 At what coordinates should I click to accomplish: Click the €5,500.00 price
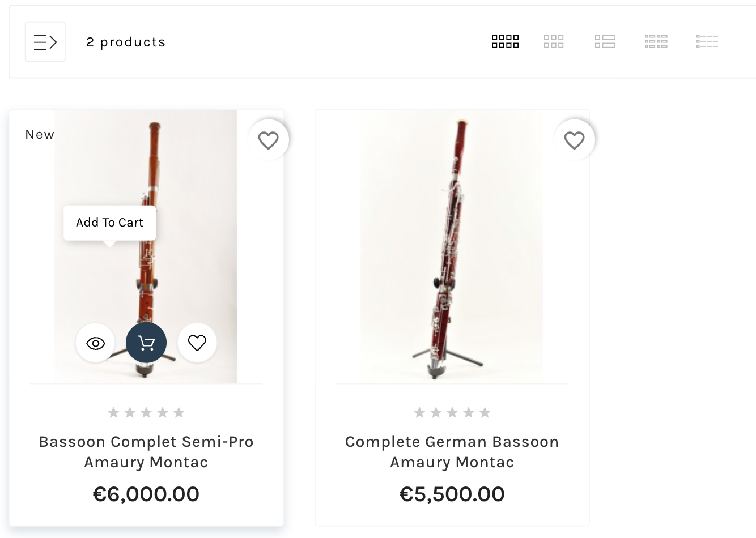(452, 494)
